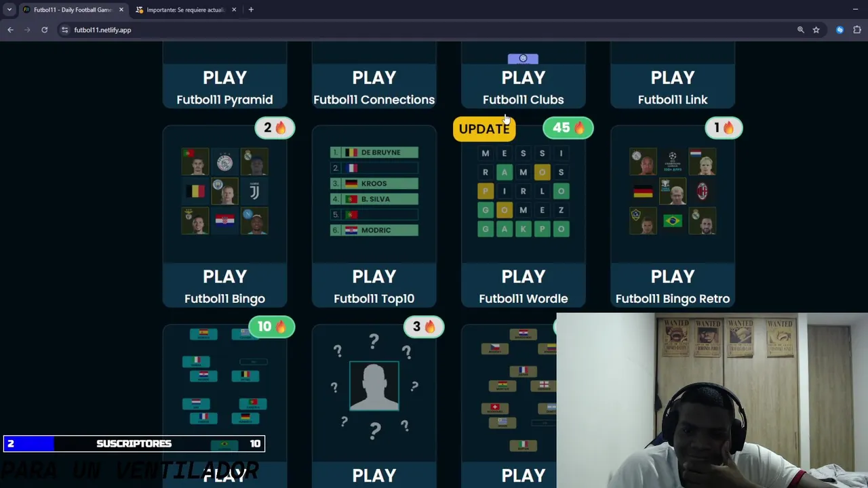This screenshot has height=488, width=868.
Task: Open the blue extension icon in toolbar
Action: pyautogui.click(x=840, y=30)
